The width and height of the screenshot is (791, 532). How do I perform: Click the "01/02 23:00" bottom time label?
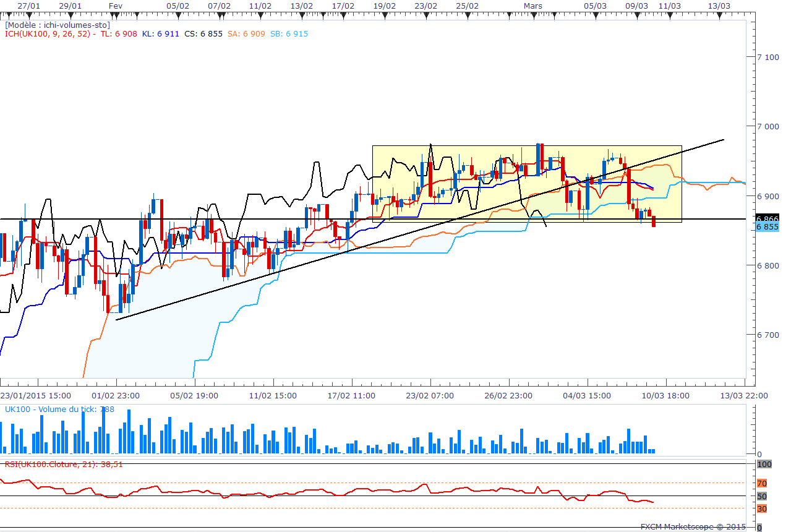click(x=116, y=395)
